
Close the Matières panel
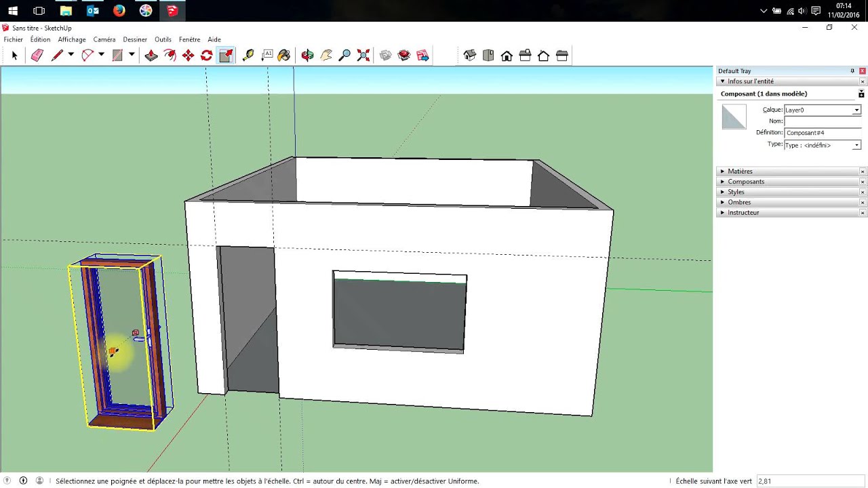[863, 171]
